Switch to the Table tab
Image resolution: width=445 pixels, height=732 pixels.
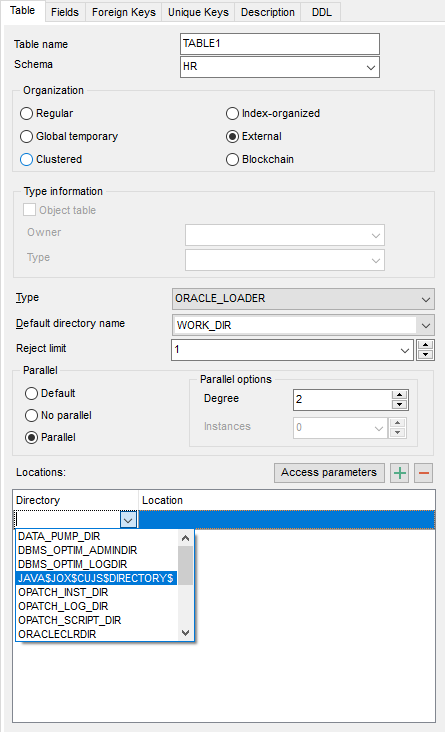(22, 11)
